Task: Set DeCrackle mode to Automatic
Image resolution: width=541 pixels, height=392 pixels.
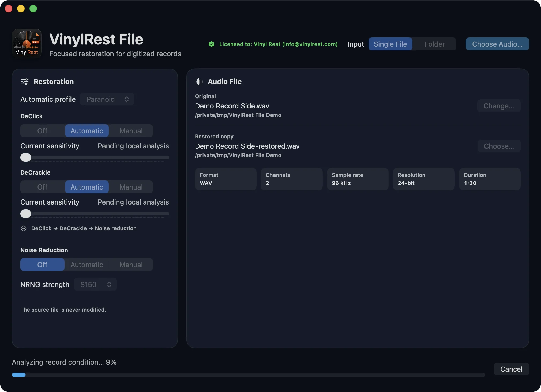Action: [x=87, y=187]
